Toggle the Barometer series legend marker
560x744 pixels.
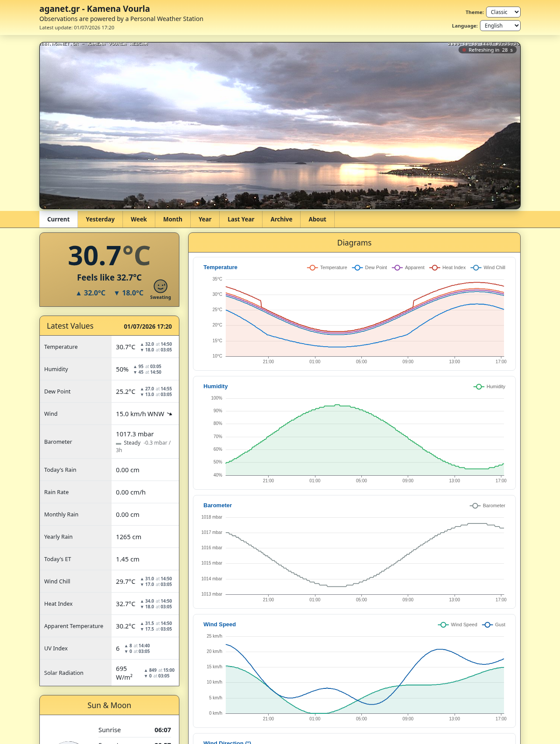coord(475,505)
